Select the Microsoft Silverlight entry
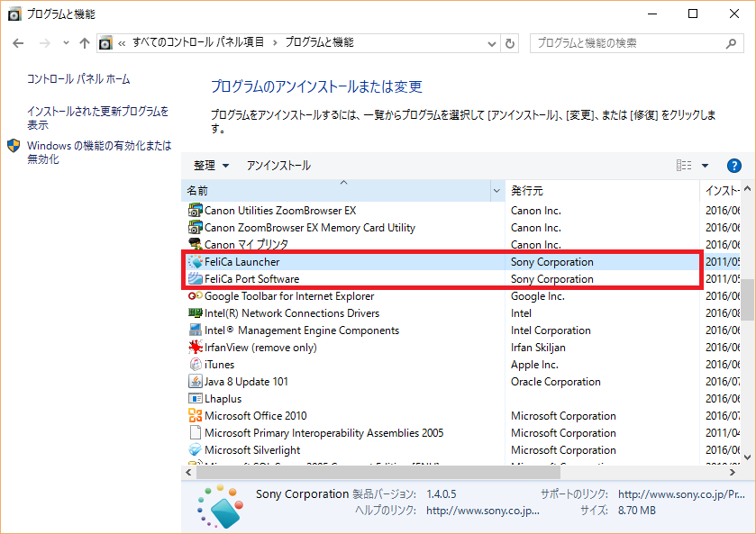The height and width of the screenshot is (534, 756). (x=252, y=450)
